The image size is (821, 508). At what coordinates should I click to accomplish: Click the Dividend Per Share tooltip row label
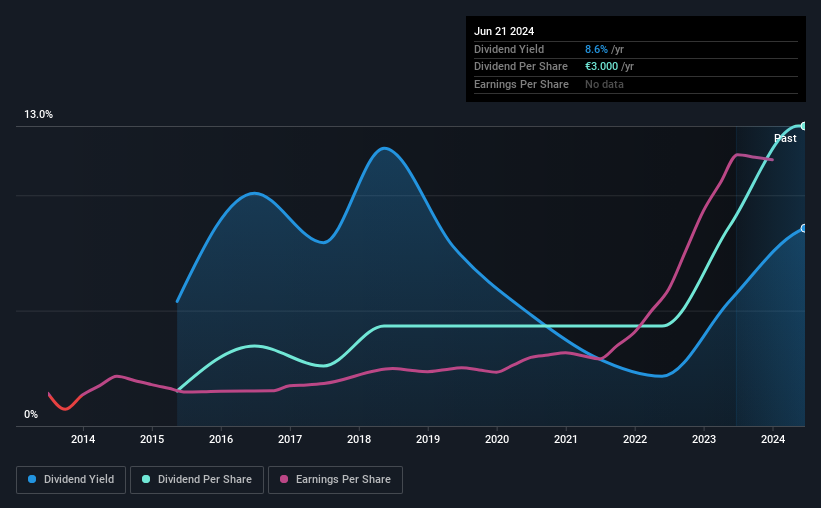520,67
